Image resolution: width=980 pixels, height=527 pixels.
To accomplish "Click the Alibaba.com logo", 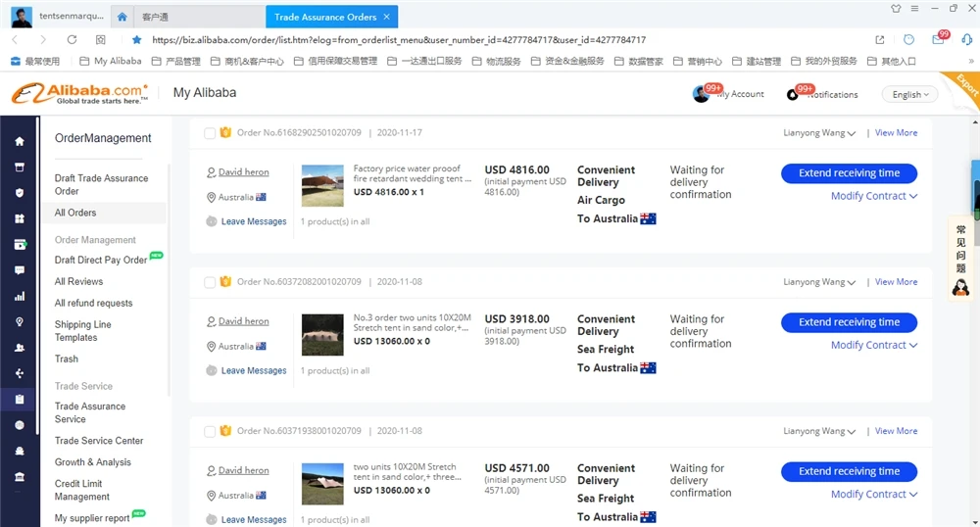I will (80, 93).
